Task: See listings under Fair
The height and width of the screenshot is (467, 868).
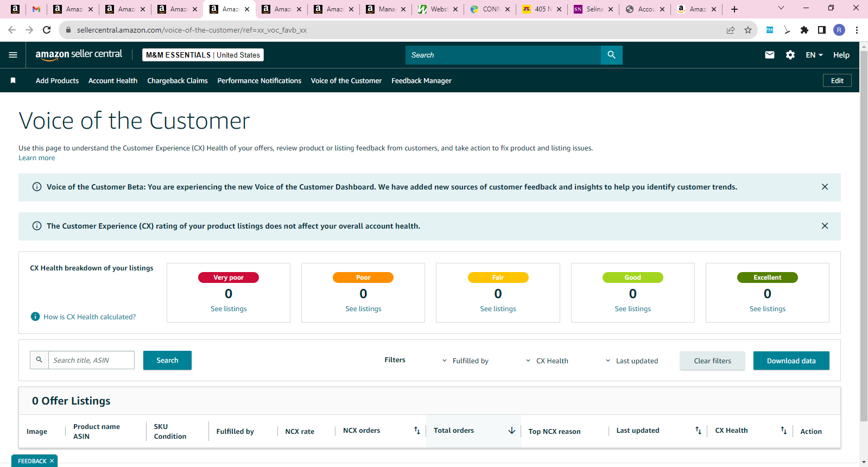Action: click(498, 308)
